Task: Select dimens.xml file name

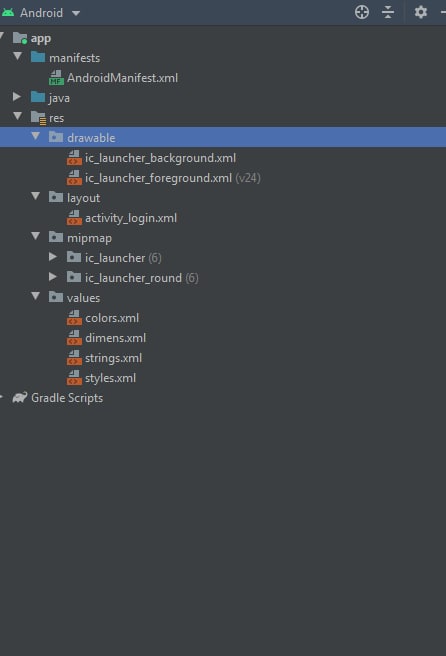Action: (x=115, y=338)
